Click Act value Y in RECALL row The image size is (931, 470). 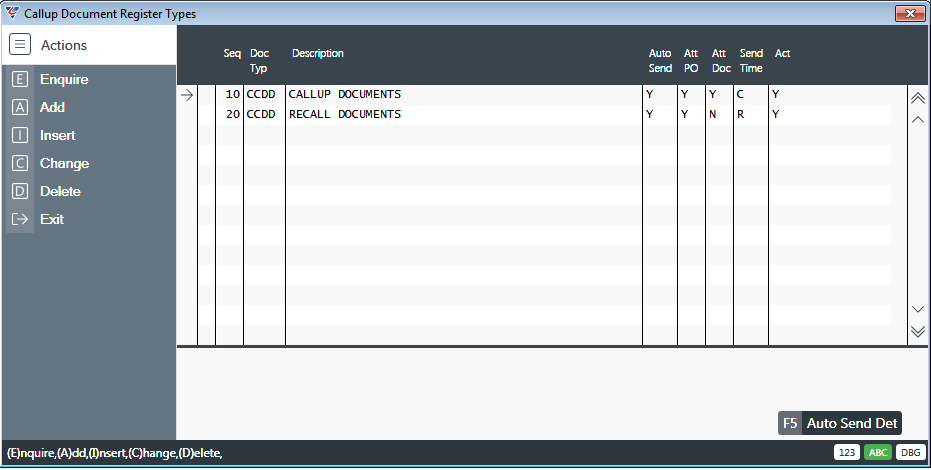point(775,114)
